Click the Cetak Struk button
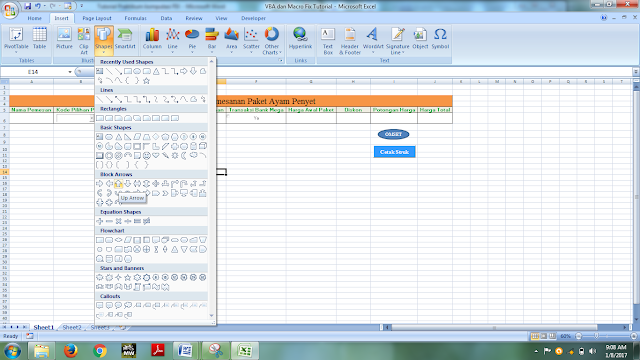Screen dimensions: 640x360 click(x=394, y=152)
